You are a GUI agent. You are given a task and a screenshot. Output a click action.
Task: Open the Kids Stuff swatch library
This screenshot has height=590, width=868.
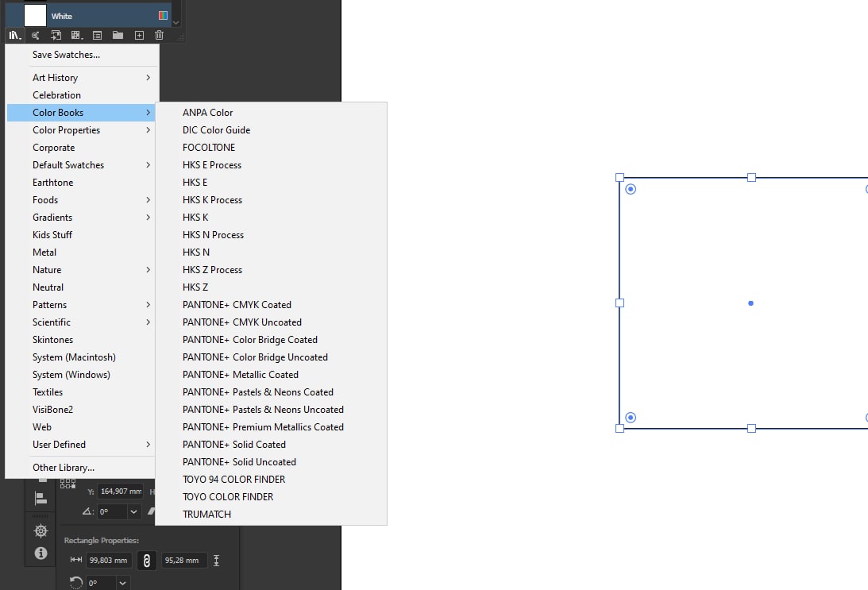point(81,235)
